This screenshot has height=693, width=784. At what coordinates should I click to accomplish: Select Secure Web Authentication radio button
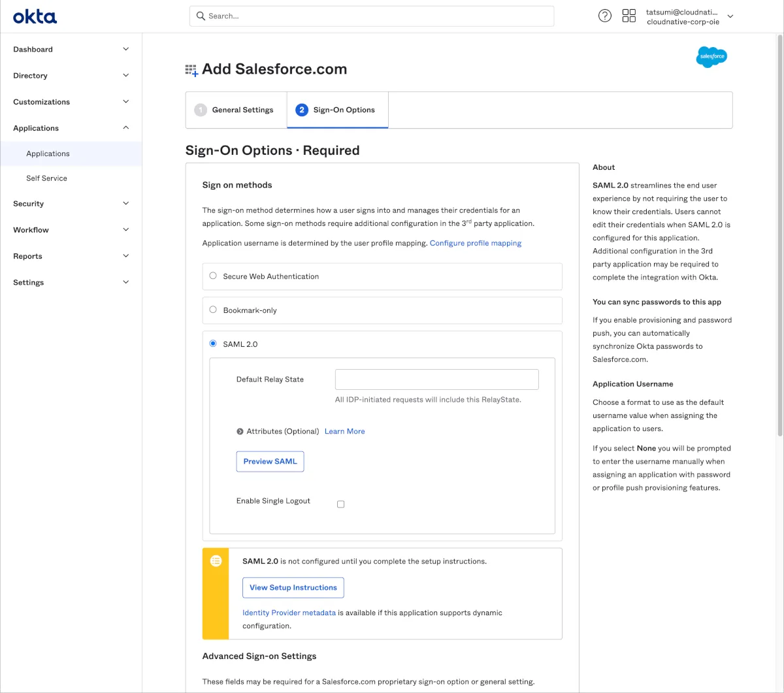tap(213, 276)
